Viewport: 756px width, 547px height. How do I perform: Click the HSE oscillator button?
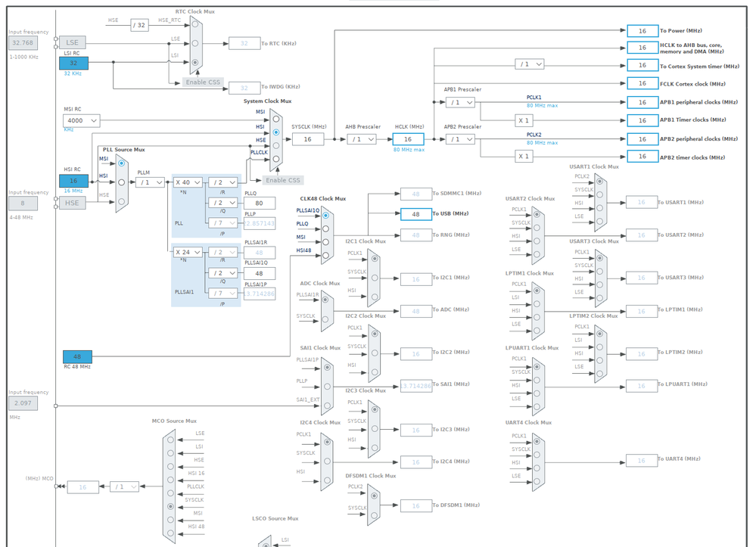click(73, 203)
